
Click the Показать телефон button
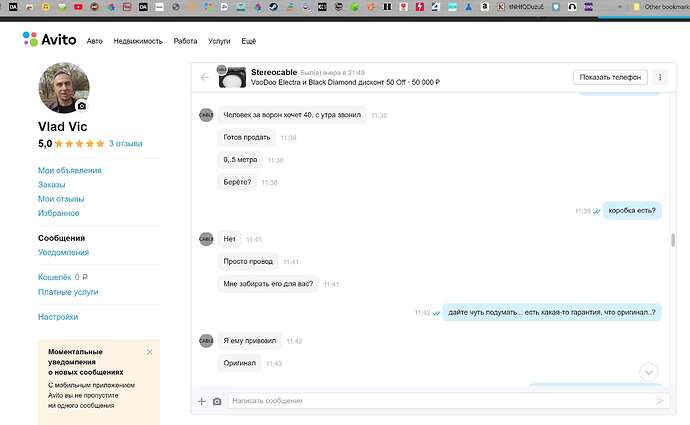[x=610, y=77]
